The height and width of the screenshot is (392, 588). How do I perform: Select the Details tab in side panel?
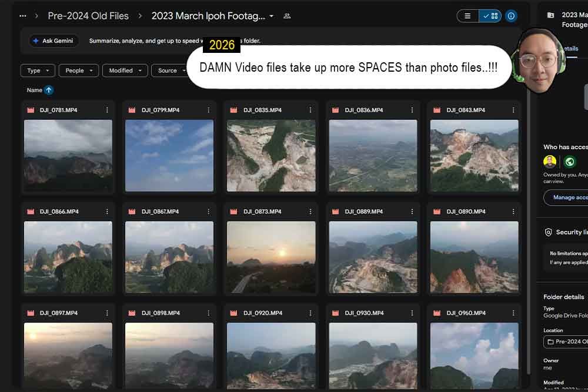571,49
